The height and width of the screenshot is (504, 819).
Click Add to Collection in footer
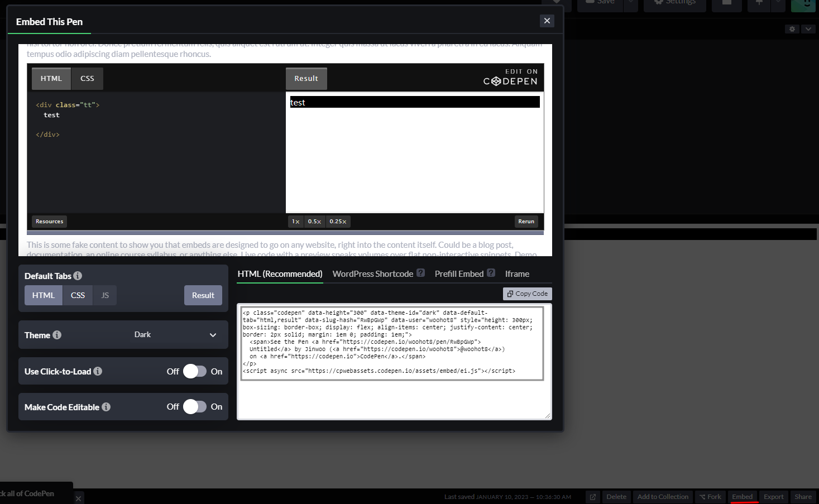coord(663,497)
